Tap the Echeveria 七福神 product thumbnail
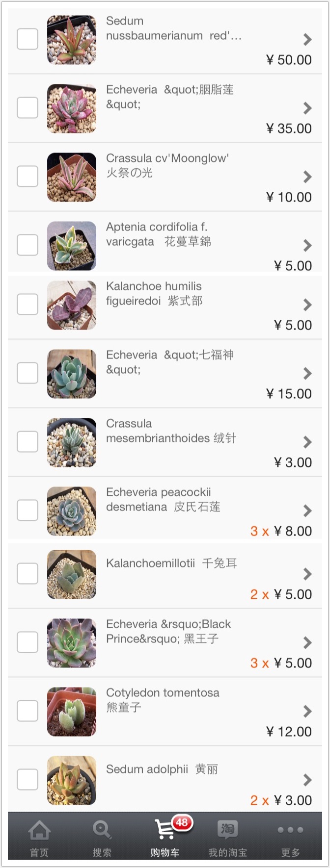This screenshot has height=868, width=330. coord(72,374)
